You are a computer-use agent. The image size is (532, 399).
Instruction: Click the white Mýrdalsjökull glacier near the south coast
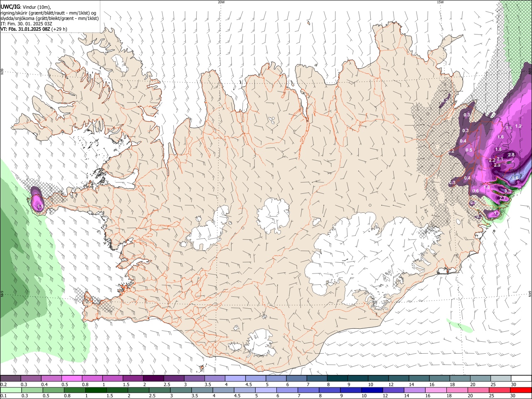260,343
